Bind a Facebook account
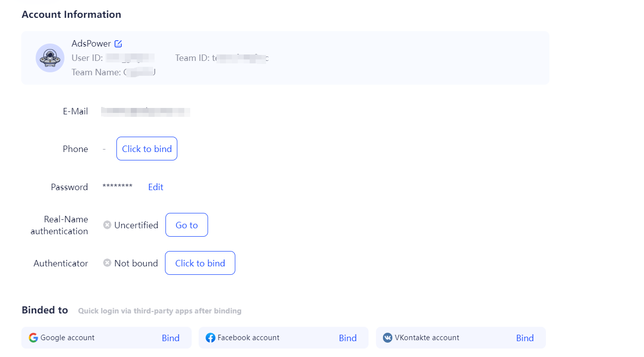The image size is (644, 357). [x=348, y=337]
